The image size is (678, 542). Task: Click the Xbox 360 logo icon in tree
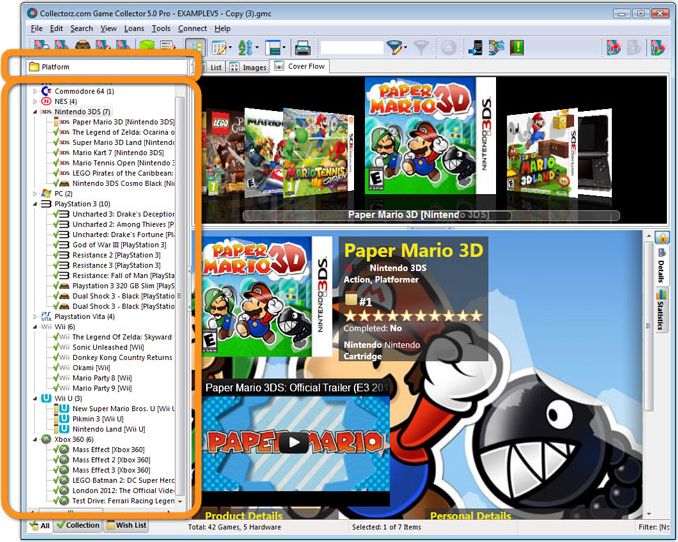click(x=46, y=439)
